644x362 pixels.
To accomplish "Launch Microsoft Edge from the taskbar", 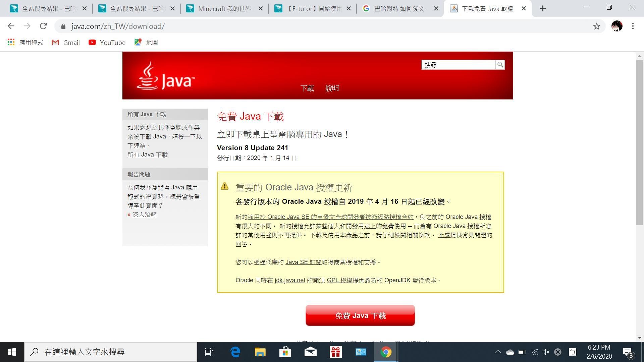I will click(x=235, y=352).
